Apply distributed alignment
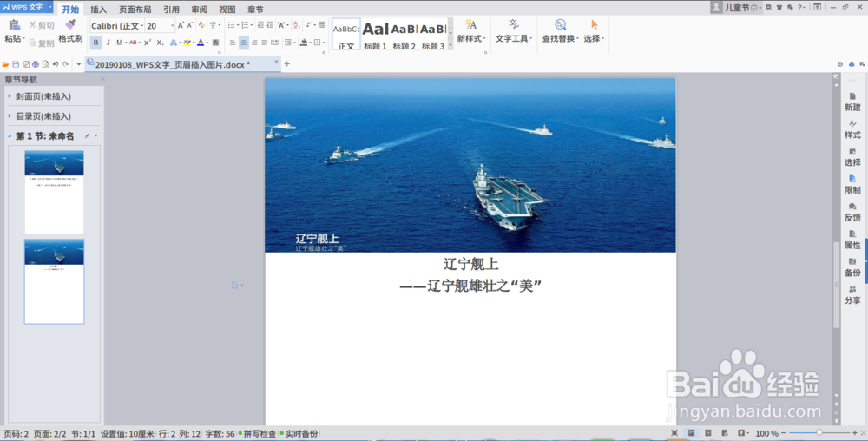Image resolution: width=868 pixels, height=441 pixels. (x=274, y=43)
